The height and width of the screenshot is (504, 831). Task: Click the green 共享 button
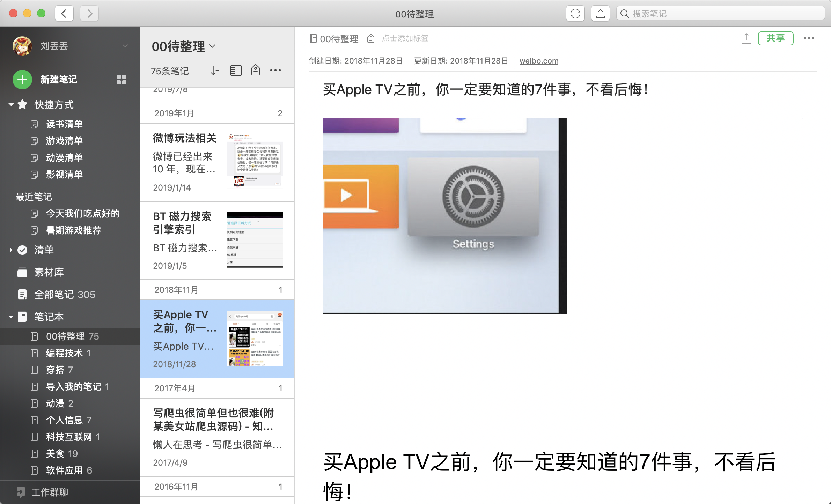pyautogui.click(x=775, y=38)
